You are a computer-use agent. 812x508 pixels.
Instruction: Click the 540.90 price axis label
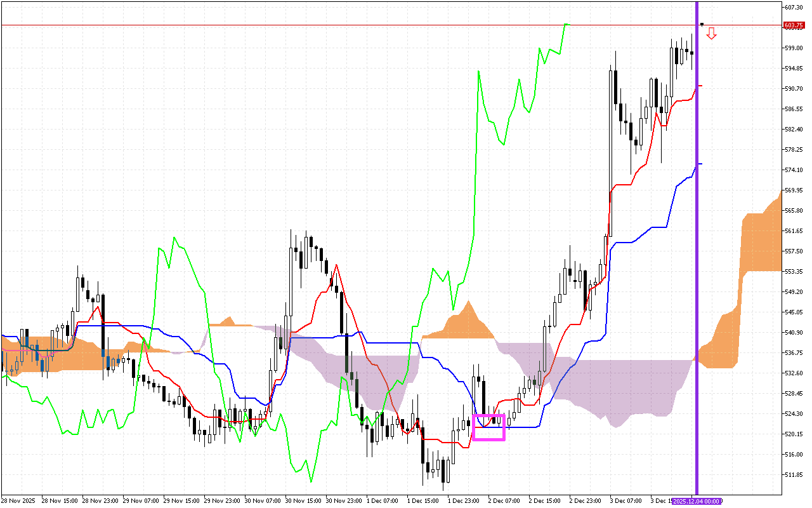[794, 332]
